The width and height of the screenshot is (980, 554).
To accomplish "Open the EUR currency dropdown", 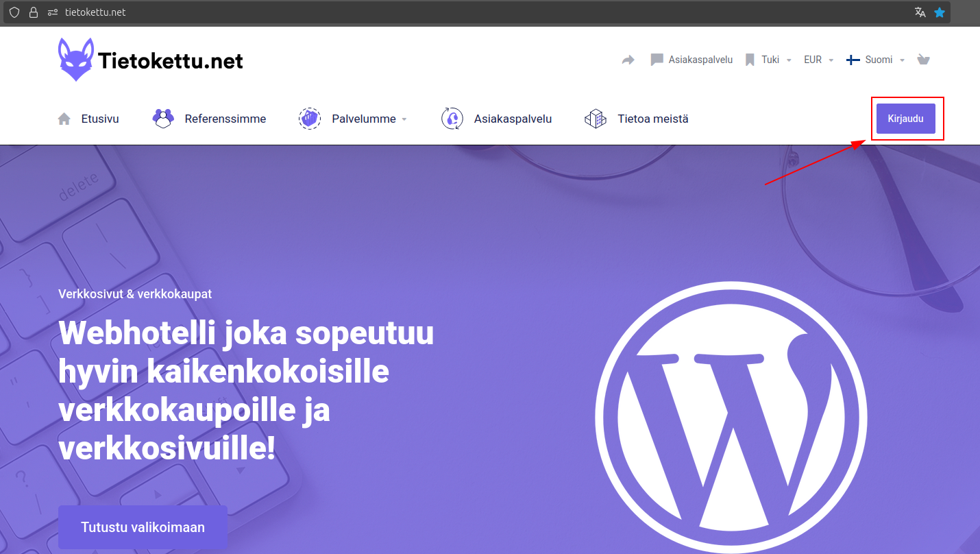I will pyautogui.click(x=818, y=60).
